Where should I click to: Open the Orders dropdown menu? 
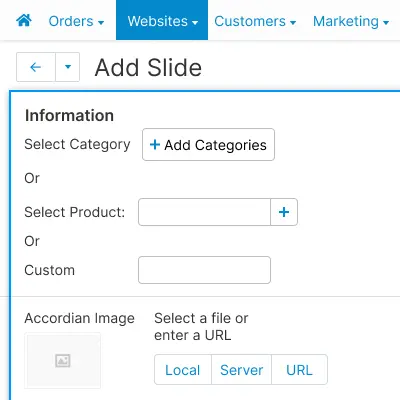76,21
